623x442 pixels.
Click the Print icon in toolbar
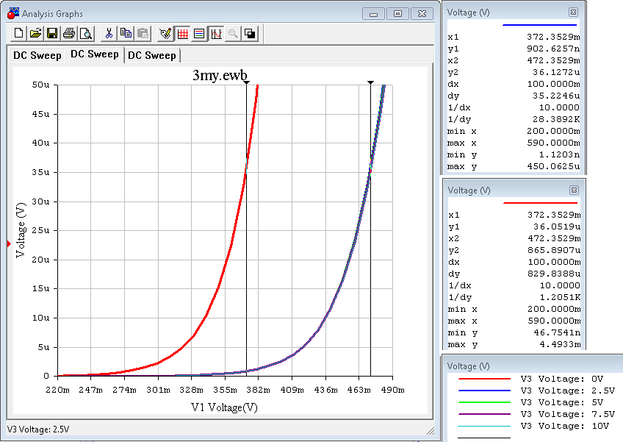tap(69, 34)
